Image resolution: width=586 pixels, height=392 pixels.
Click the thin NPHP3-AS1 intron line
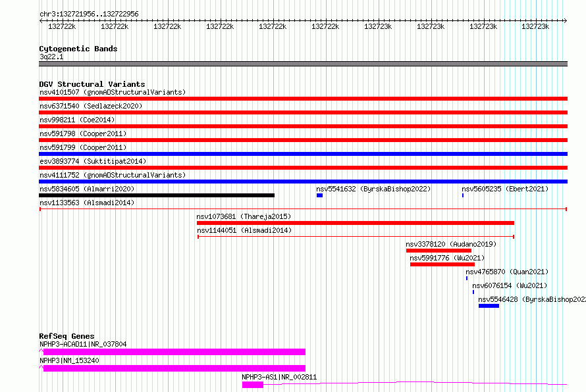coord(415,383)
